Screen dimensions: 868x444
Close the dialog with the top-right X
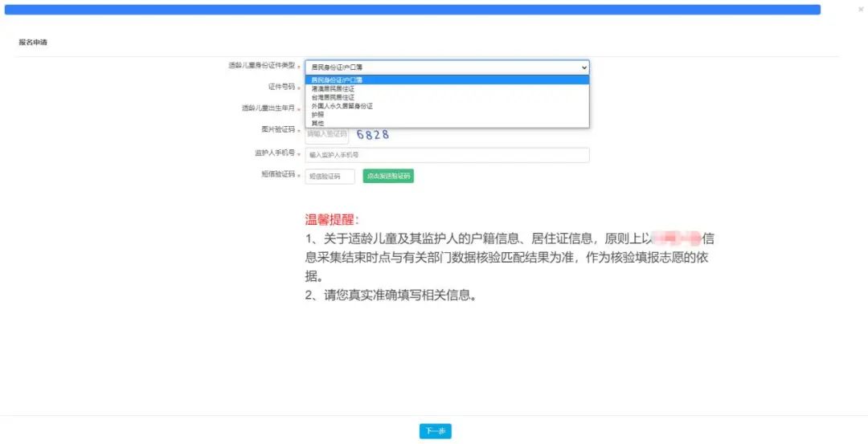click(x=861, y=9)
